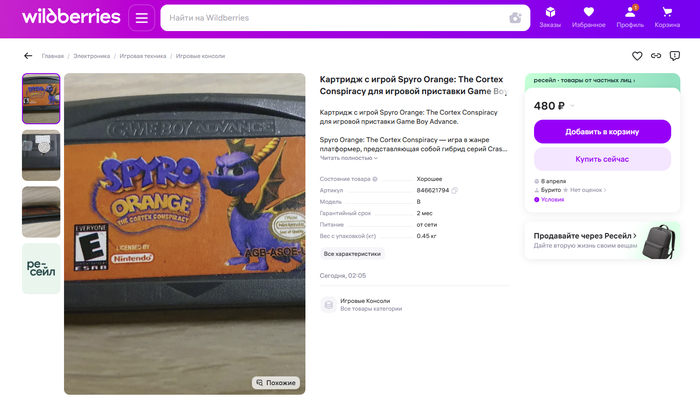700x397 pixels.
Task: Open ресейл товары от частных лиц banner
Action: click(x=584, y=80)
